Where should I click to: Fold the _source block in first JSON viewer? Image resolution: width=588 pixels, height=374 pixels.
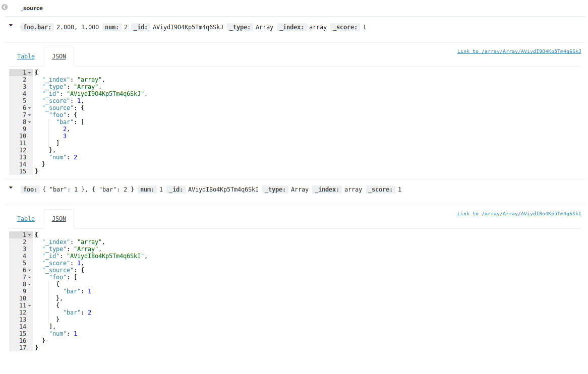tap(30, 108)
